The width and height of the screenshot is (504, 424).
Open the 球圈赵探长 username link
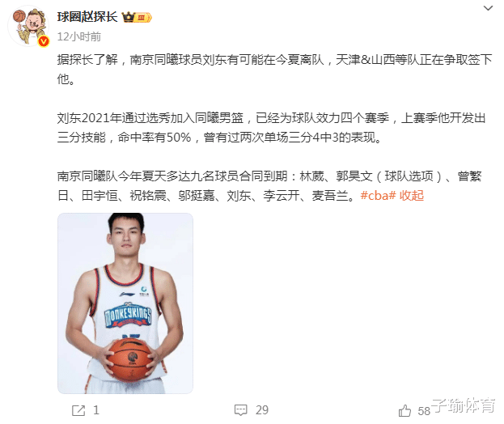click(87, 17)
